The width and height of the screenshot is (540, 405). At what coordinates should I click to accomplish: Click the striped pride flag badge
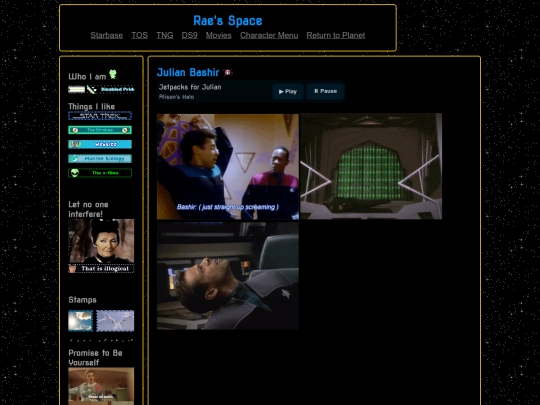pos(76,90)
